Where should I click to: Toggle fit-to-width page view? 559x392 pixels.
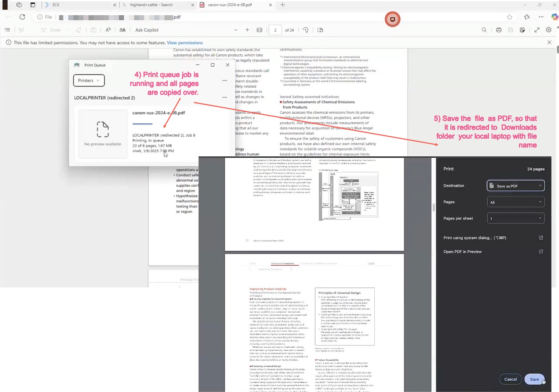[x=259, y=30]
